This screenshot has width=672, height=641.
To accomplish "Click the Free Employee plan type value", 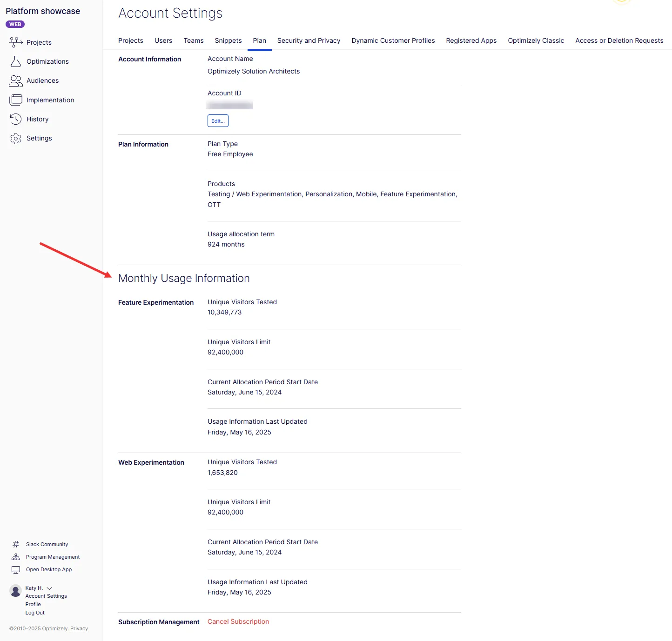I will 230,154.
